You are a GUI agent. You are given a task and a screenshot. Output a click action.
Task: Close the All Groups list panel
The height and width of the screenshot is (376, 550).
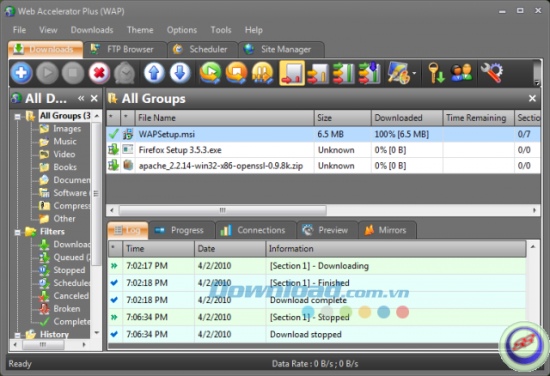point(532,98)
